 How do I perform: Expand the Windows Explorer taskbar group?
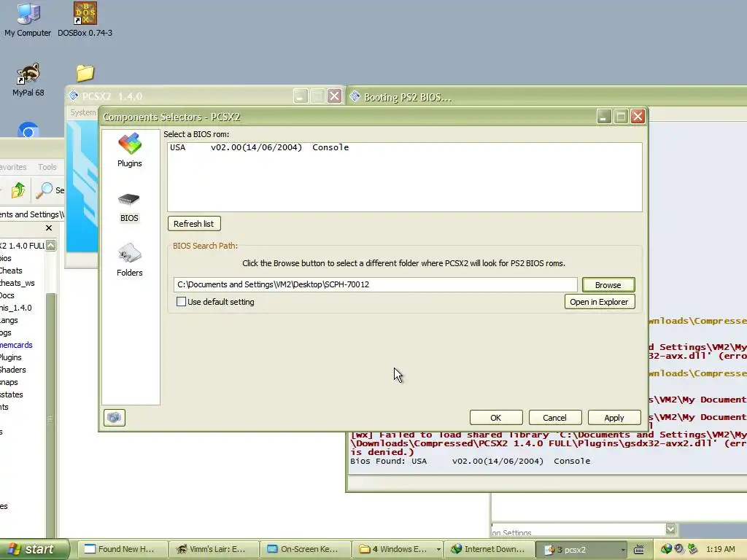coord(438,550)
